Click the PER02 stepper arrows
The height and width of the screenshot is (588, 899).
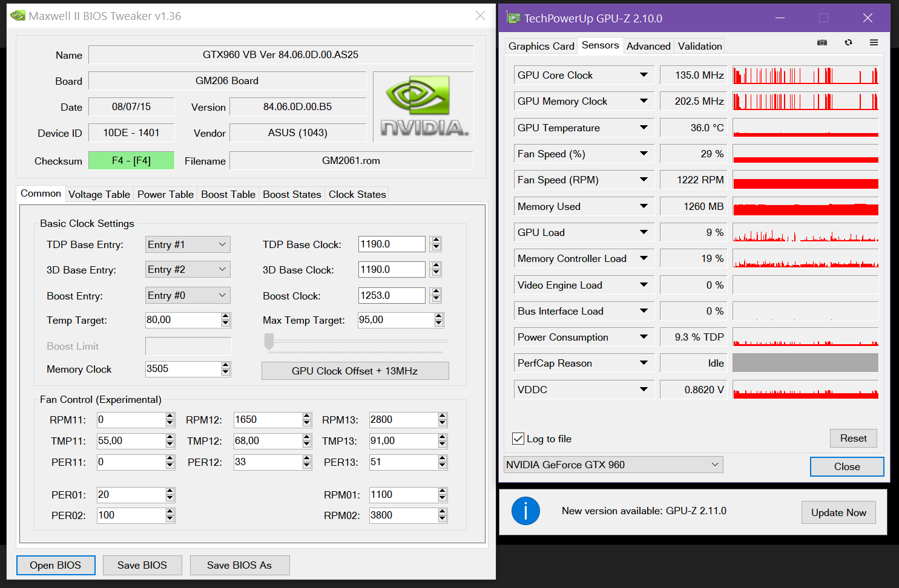(x=170, y=515)
